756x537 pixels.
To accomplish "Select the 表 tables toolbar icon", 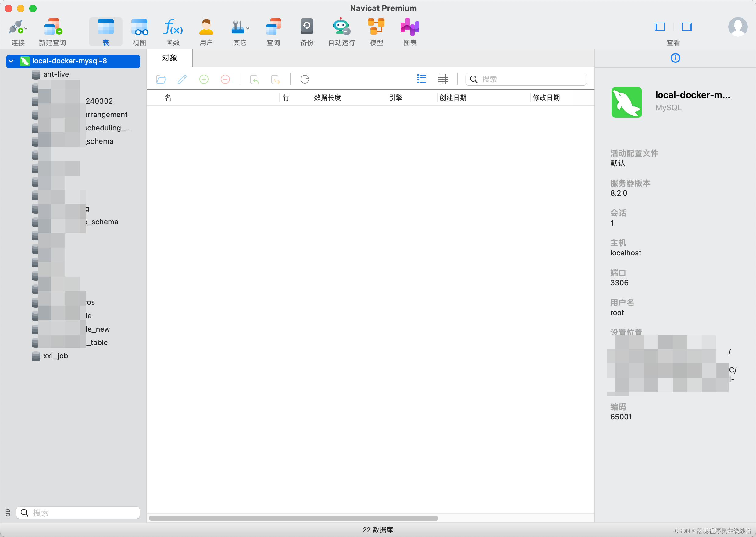I will click(105, 32).
